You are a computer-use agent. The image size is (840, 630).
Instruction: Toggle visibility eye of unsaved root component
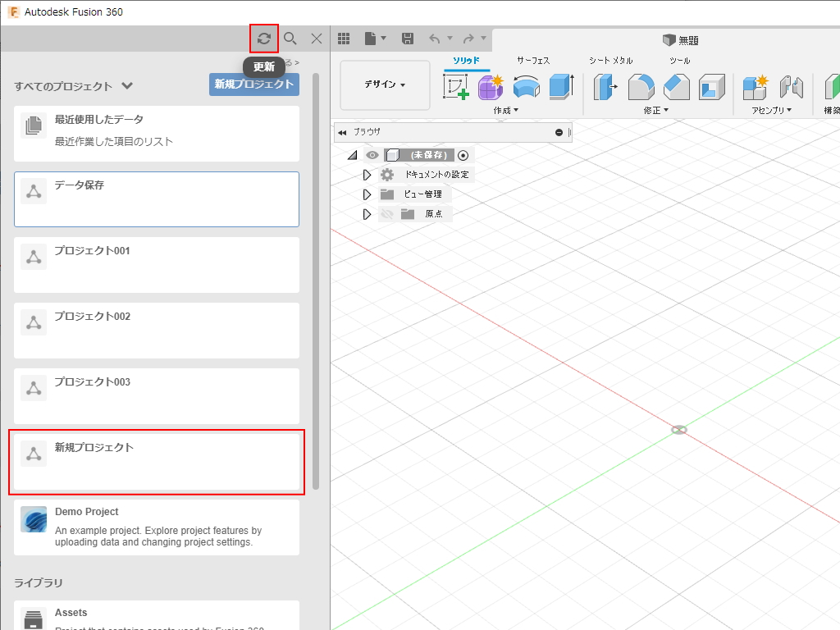tap(372, 155)
